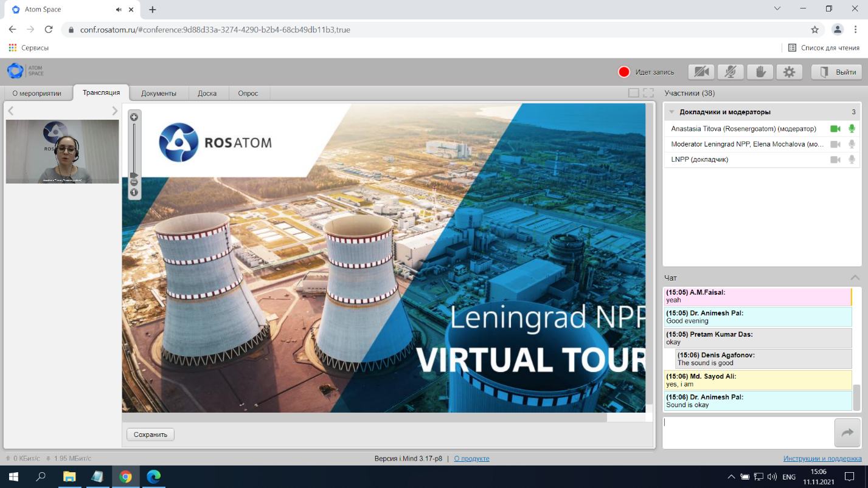The image size is (868, 488).
Task: Open the Сервисы apps shortcut
Action: (29, 47)
